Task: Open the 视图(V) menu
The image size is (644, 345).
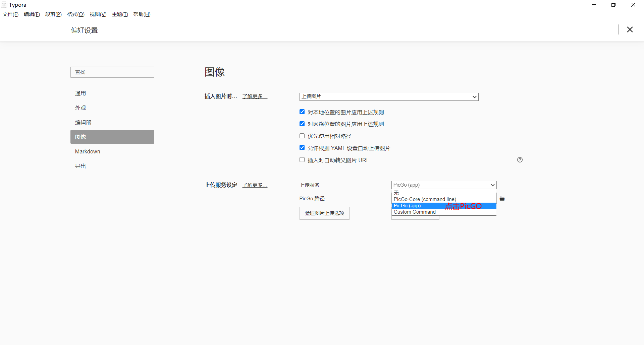Action: [98, 14]
